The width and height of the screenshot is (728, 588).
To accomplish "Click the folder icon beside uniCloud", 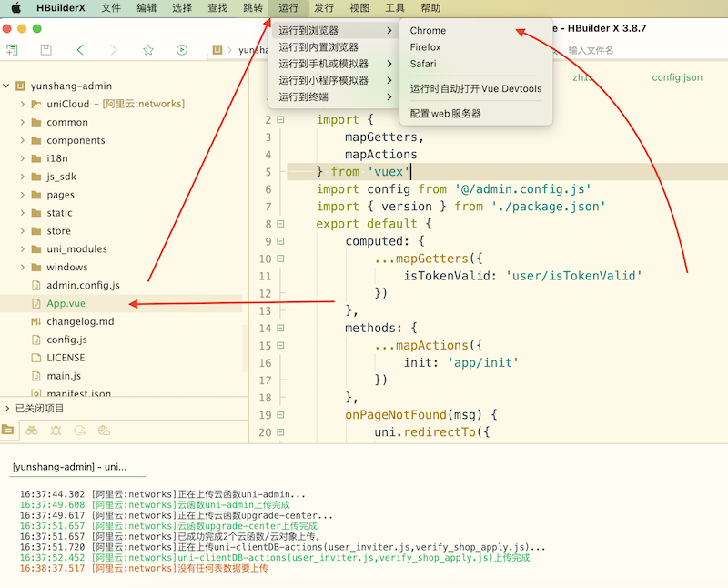I will [x=36, y=104].
